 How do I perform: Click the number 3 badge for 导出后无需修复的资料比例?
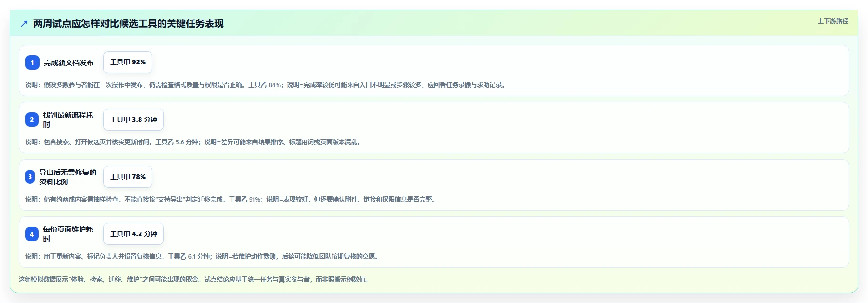coord(30,177)
